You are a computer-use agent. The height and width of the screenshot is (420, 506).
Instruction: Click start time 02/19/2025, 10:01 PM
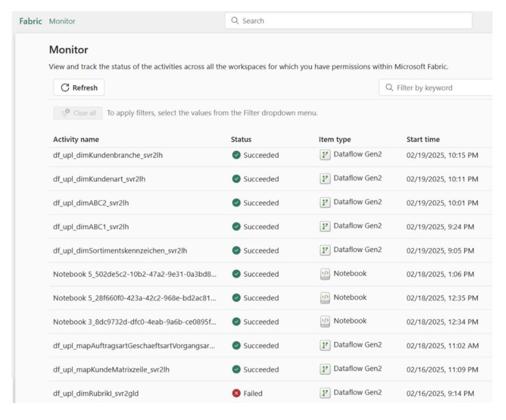[x=442, y=203]
